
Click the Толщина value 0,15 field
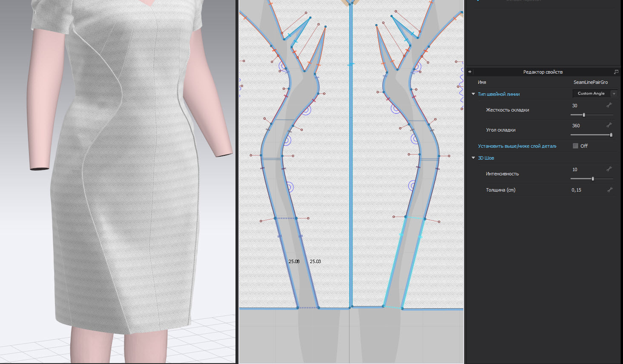577,190
